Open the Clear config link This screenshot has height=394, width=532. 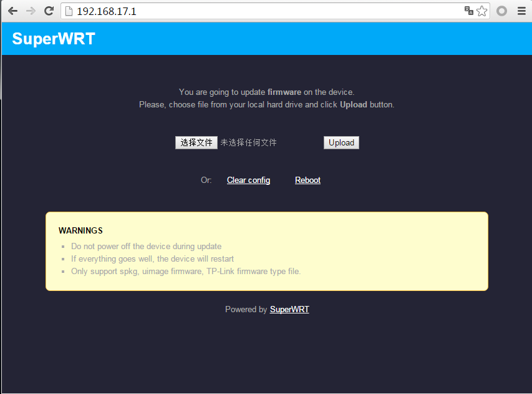(248, 180)
